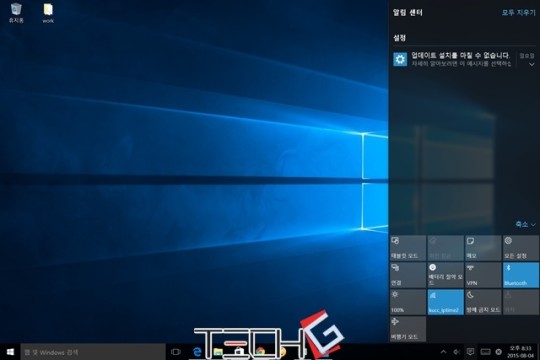The image size is (540, 360).
Task: Collapse quick actions with 축소
Action: (525, 224)
